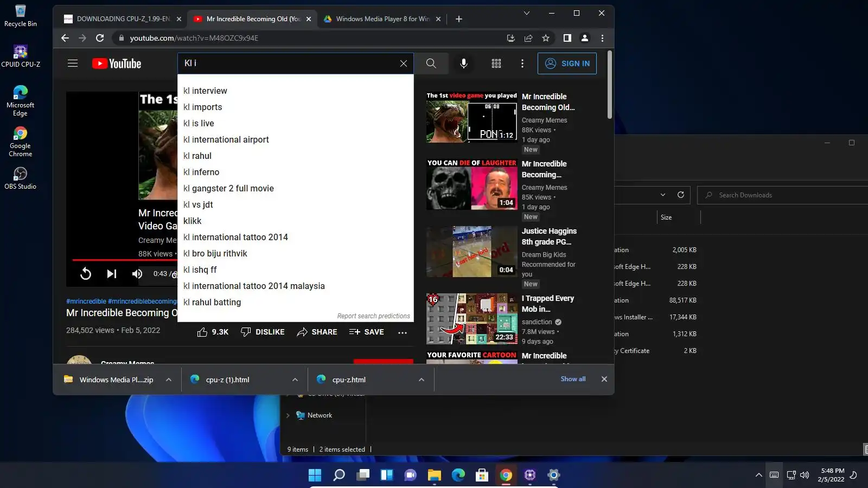This screenshot has width=868, height=488.
Task: Click Show all downloads link
Action: [x=573, y=379]
